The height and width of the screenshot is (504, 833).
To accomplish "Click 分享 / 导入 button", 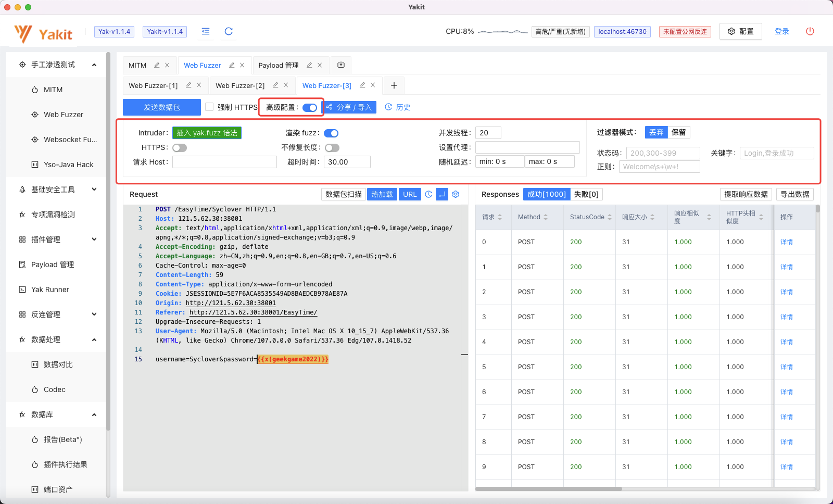I will tap(349, 107).
